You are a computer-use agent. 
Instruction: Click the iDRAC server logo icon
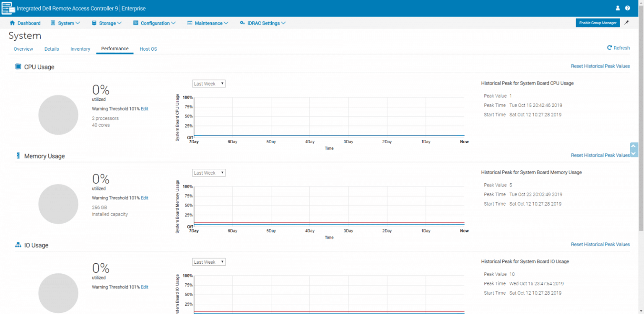(8, 8)
